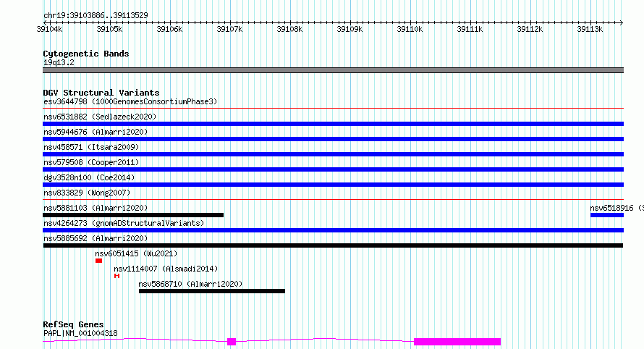Select the nsv5944676 (Almarri2020) blue bar
Viewport: 644px width, 349px height.
click(x=333, y=139)
